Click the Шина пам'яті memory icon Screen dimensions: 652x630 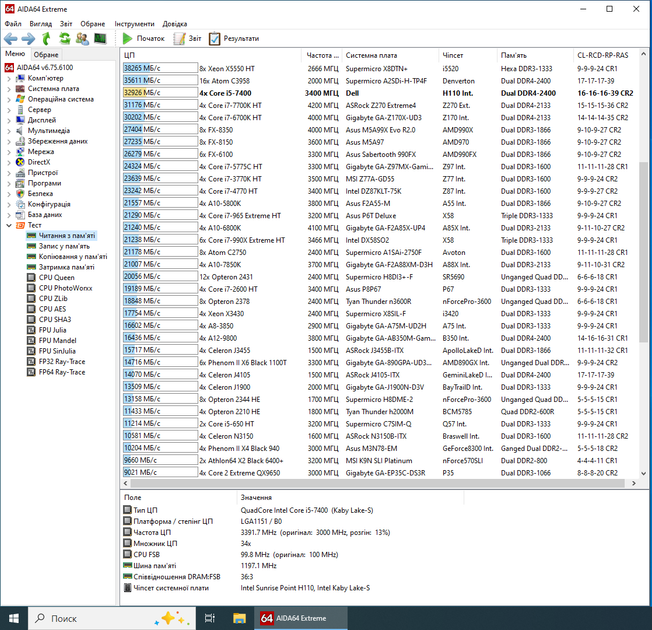[x=127, y=566]
